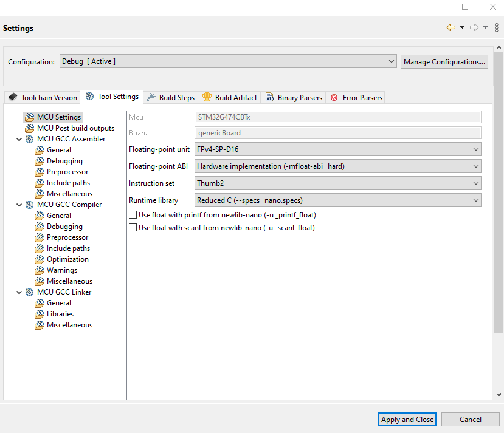Click the Mcu STM32G474CBTx field

point(338,117)
